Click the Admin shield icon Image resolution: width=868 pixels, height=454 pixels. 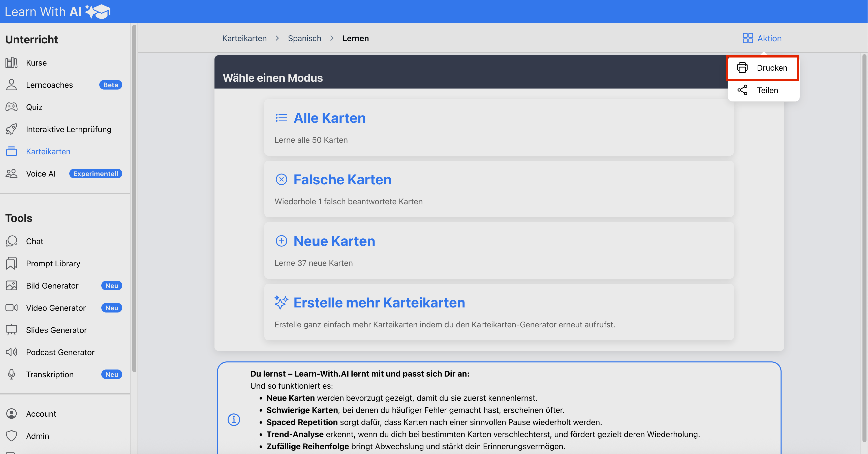click(x=11, y=436)
